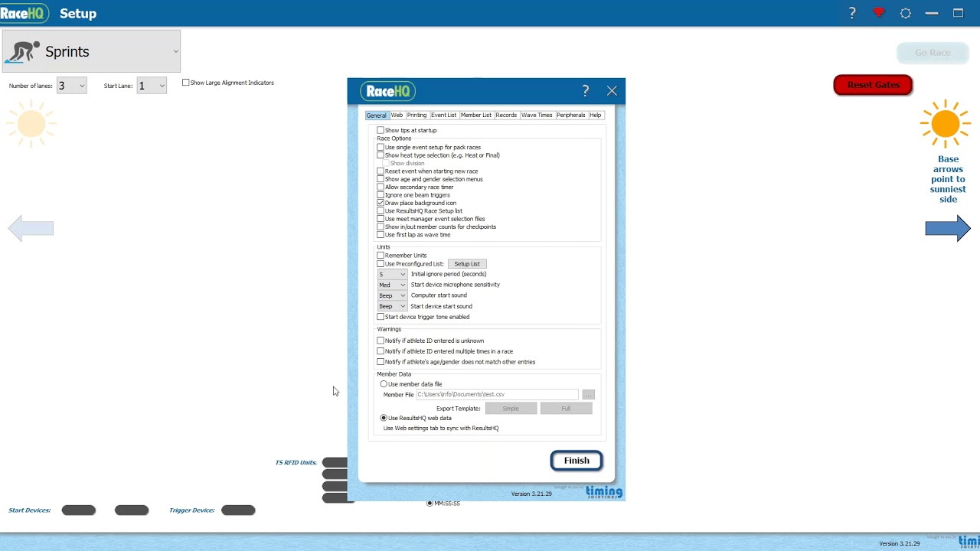Check Remember Units

click(x=381, y=256)
